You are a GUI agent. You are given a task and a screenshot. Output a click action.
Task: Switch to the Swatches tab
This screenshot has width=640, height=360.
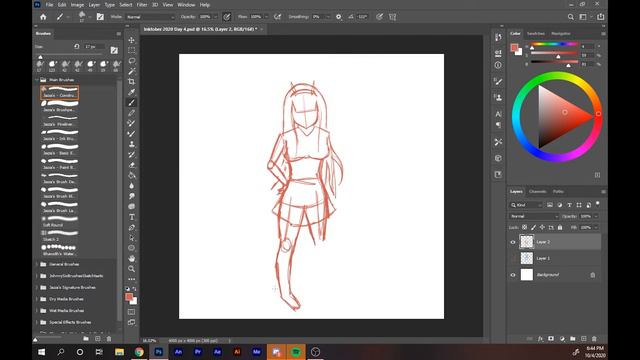(536, 33)
